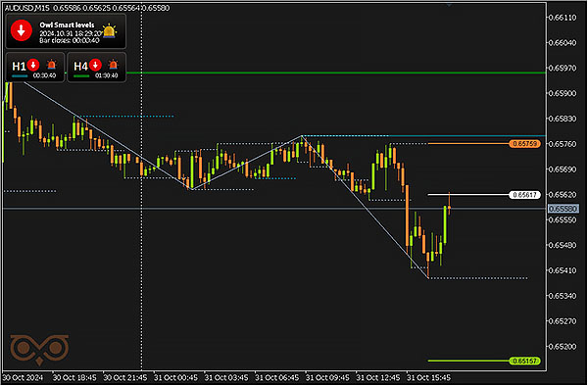
Task: Click the 30 Oct 2024 time label
Action: click(x=23, y=377)
